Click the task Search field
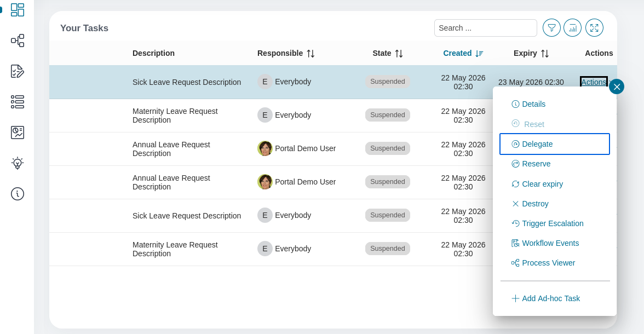 point(485,28)
